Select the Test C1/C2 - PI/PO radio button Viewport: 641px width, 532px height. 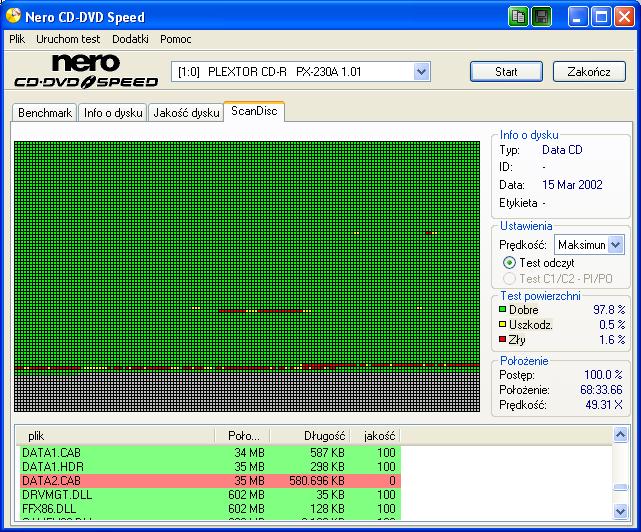[509, 279]
